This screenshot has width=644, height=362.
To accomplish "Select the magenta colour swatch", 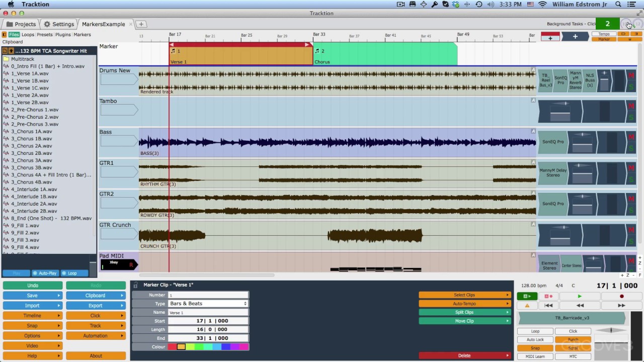I will coord(244,346).
